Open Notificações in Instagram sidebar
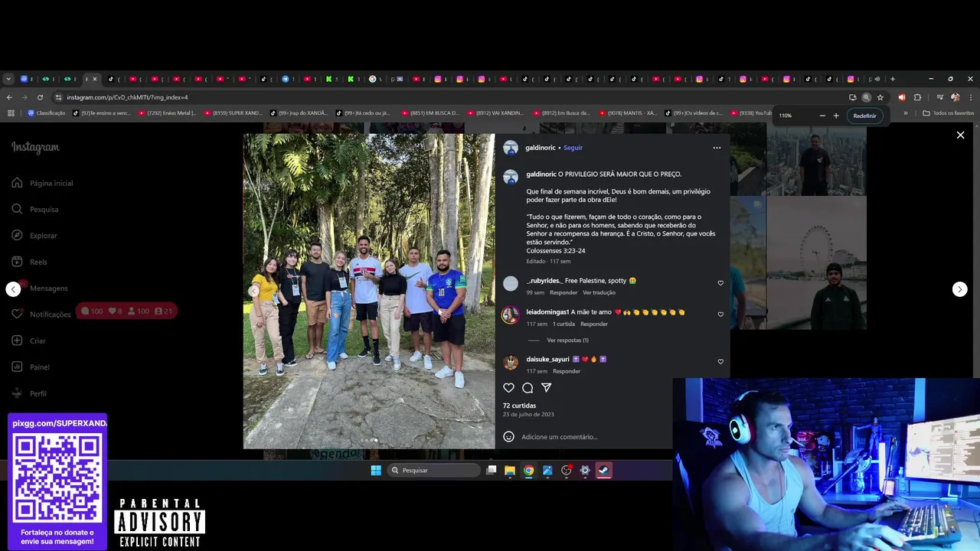The width and height of the screenshot is (980, 551). (41, 315)
